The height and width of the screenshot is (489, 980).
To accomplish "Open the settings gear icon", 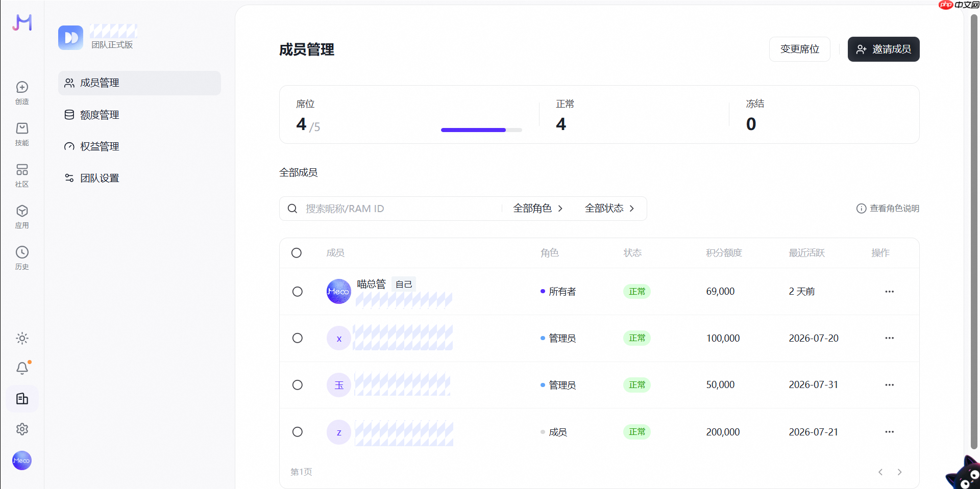I will click(22, 429).
